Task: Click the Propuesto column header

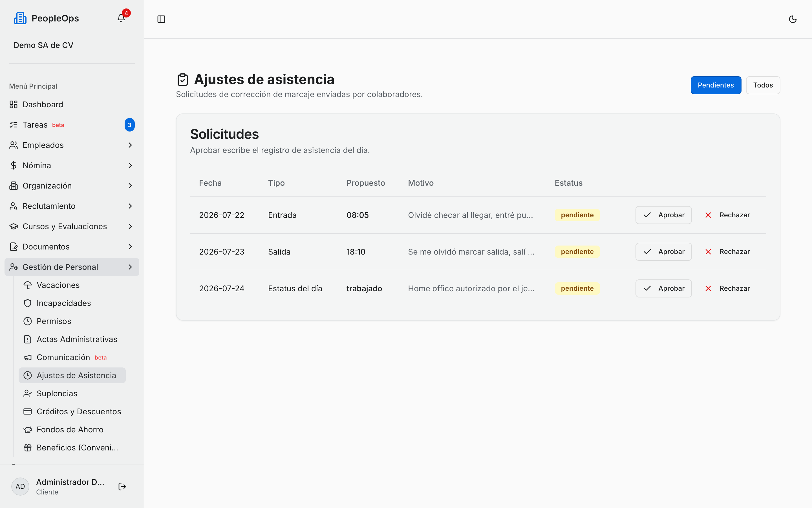Action: tap(365, 183)
